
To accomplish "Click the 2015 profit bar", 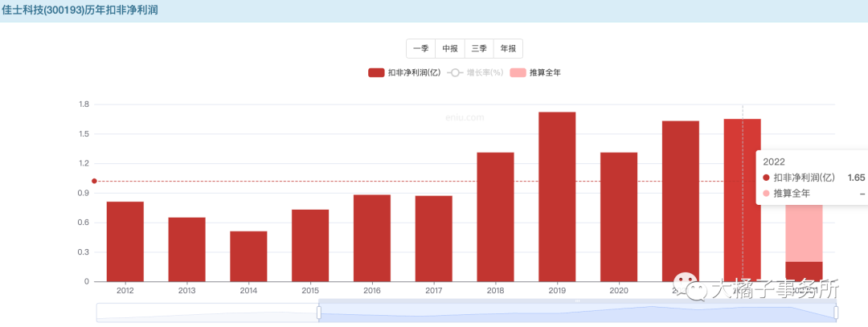I will click(x=310, y=246).
